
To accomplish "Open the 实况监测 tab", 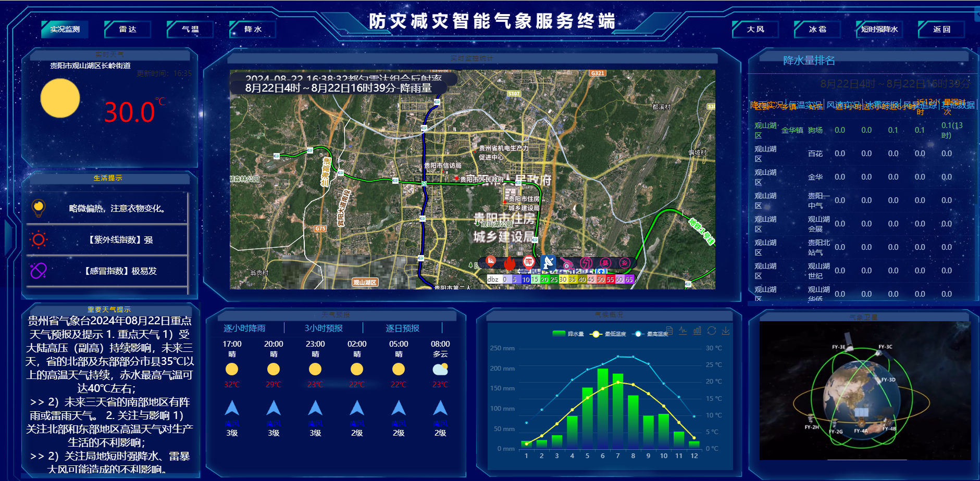I will click(65, 29).
